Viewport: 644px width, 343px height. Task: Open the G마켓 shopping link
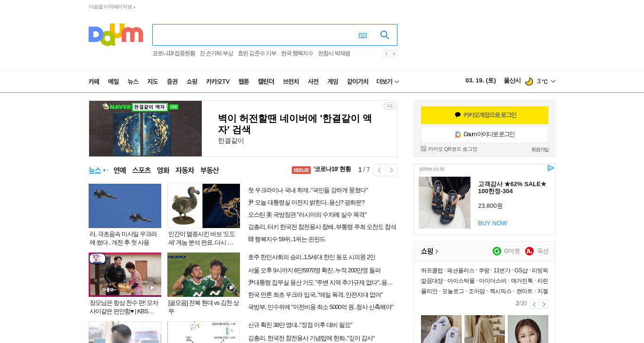pos(506,251)
